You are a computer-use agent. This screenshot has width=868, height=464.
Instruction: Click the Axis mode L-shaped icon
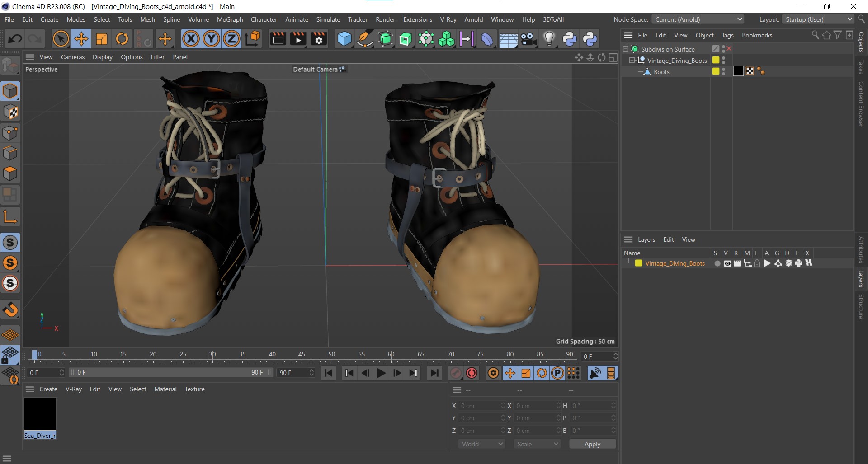coord(10,216)
